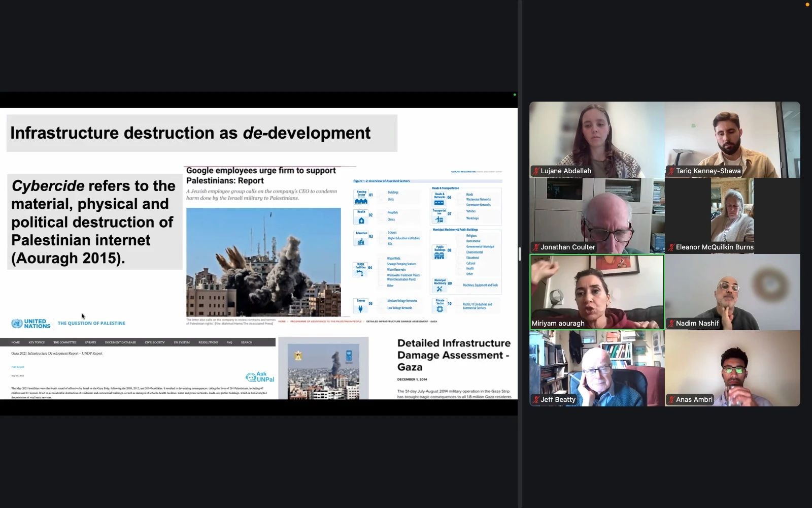The height and width of the screenshot is (508, 812).
Task: Click Tariq Kenney-Shawa's muted microphone icon
Action: 671,171
